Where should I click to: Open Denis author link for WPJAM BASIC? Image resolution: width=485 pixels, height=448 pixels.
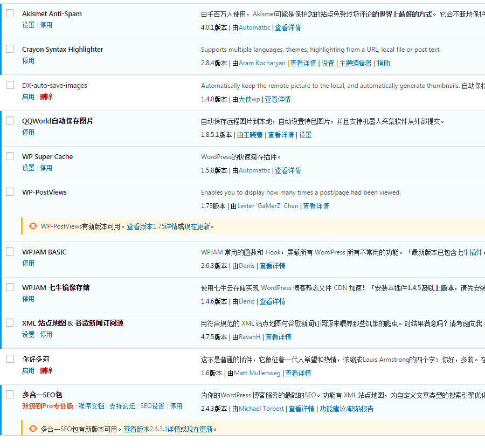[246, 266]
